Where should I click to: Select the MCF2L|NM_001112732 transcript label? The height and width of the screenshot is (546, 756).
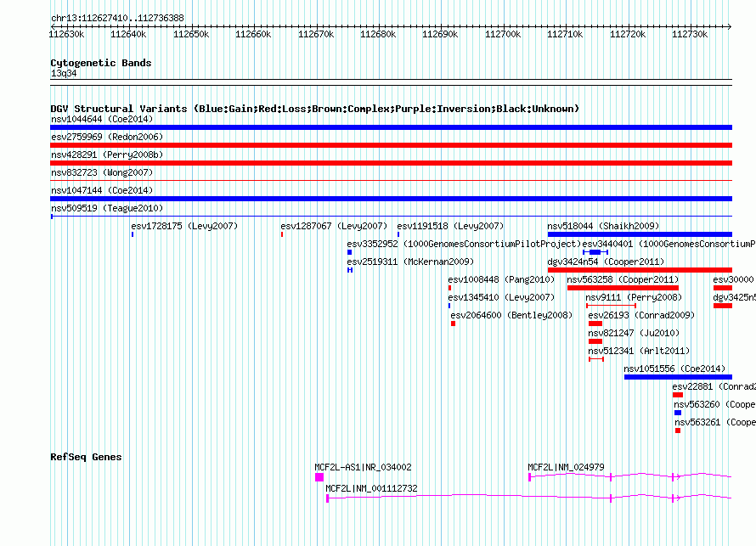coord(372,488)
